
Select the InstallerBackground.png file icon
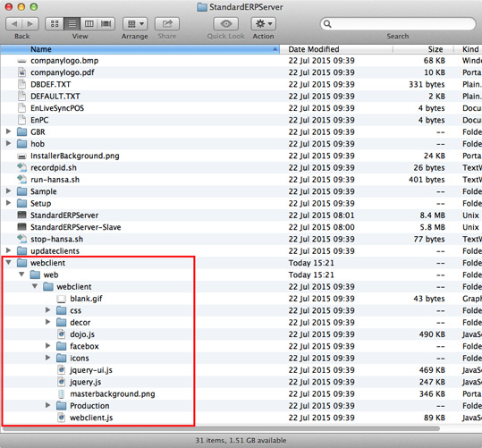tap(21, 156)
